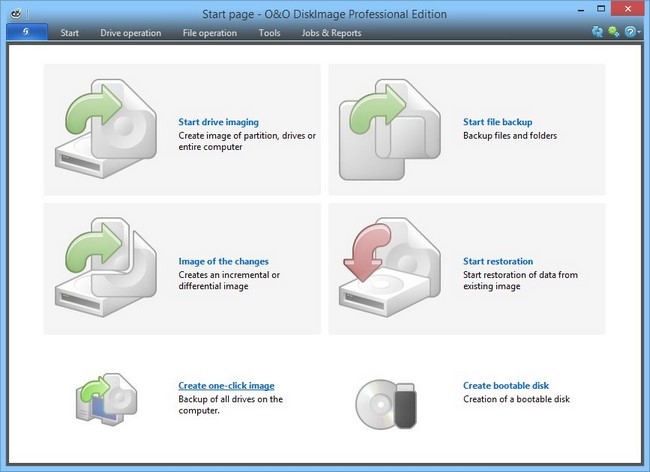
Task: Click the Start drive imaging link
Action: click(218, 122)
